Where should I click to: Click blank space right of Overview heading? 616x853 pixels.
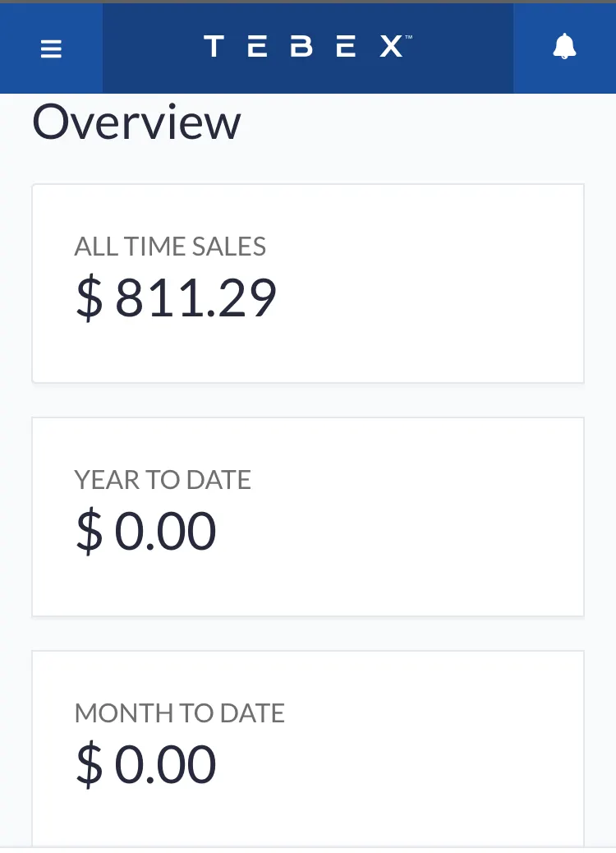[427, 123]
